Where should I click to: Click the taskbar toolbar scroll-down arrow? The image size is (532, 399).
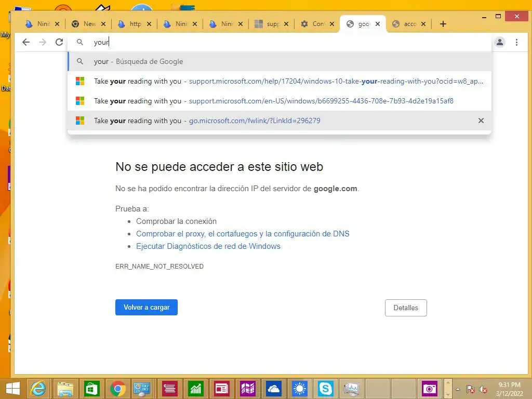[x=448, y=395]
